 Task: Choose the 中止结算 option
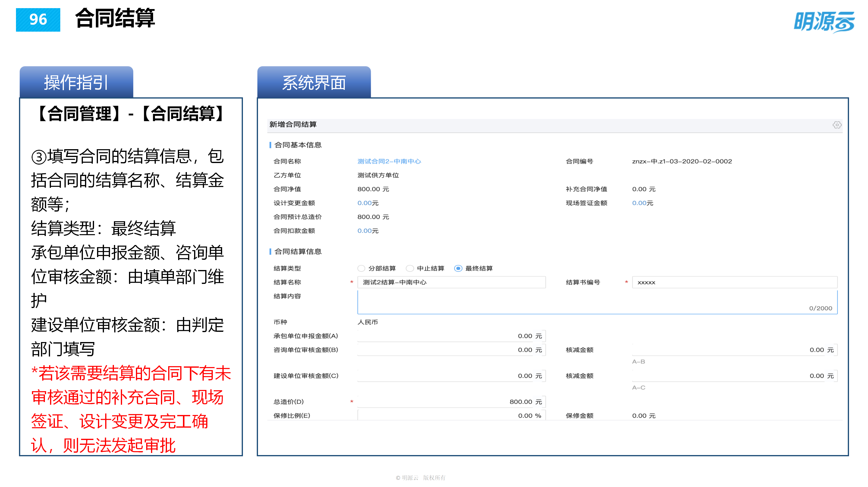pos(410,269)
